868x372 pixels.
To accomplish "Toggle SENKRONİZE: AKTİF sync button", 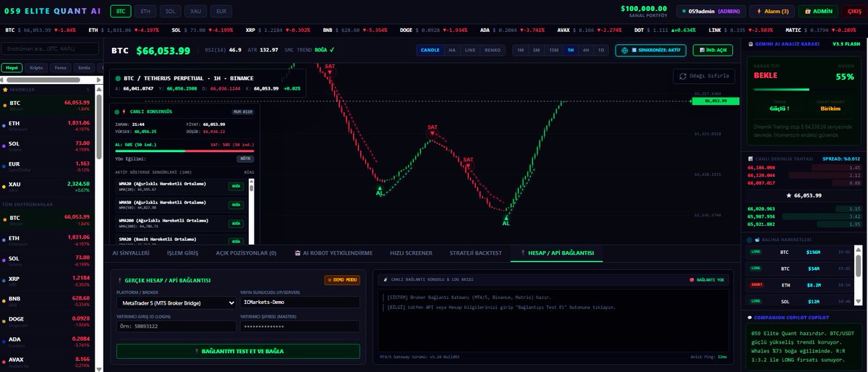I will [651, 51].
